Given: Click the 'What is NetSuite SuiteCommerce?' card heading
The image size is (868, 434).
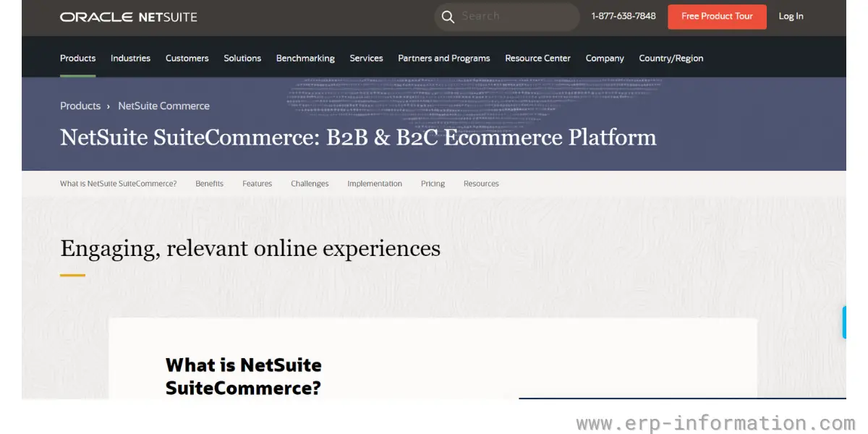Looking at the screenshot, I should [244, 375].
